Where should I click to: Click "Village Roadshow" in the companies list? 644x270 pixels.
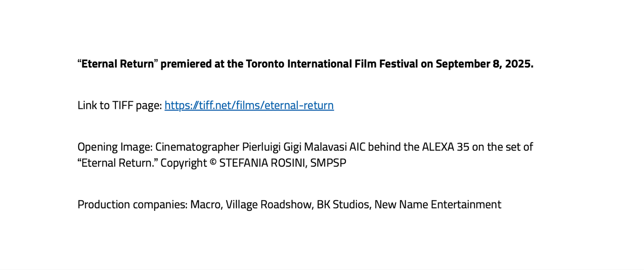pos(269,205)
